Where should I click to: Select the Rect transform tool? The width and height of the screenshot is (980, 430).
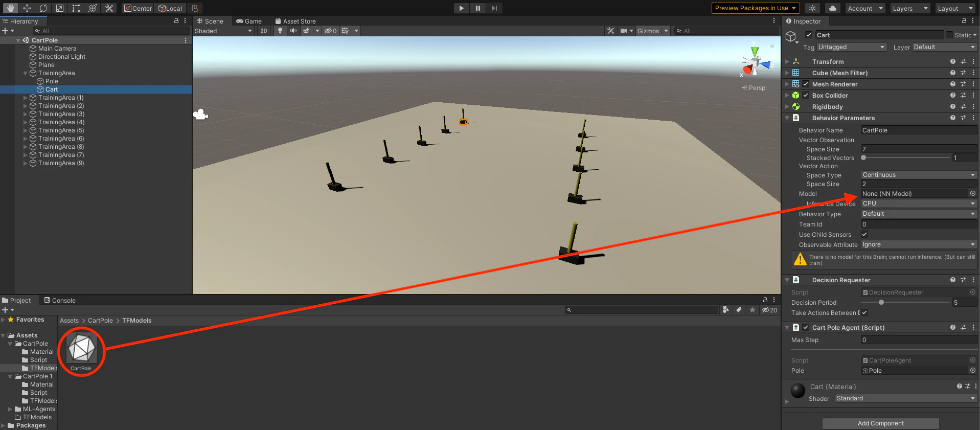[x=76, y=8]
